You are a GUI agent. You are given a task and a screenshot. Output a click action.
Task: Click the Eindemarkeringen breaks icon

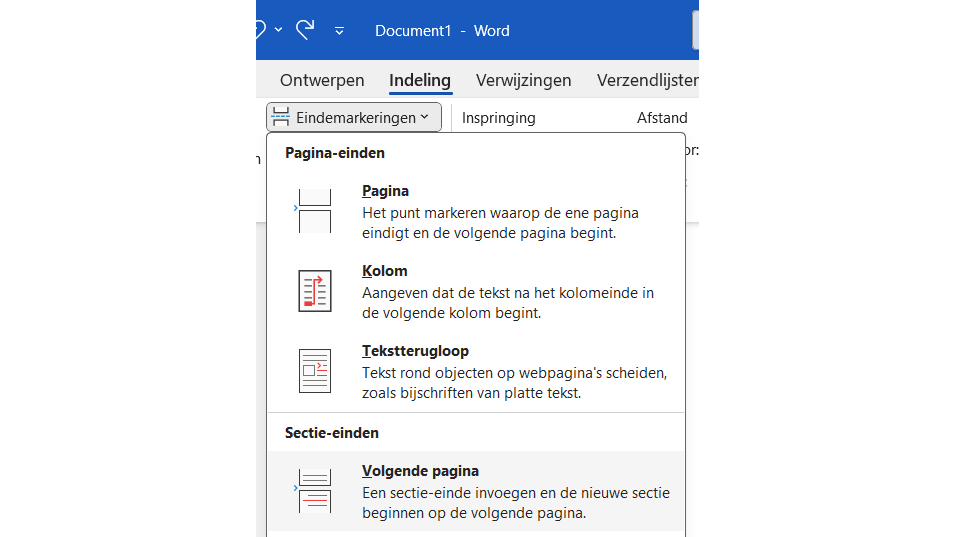point(281,117)
